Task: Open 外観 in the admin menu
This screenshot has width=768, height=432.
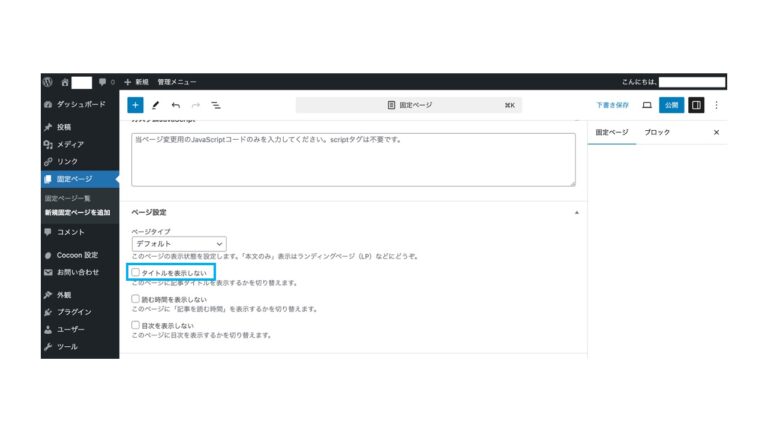Action: click(80, 295)
